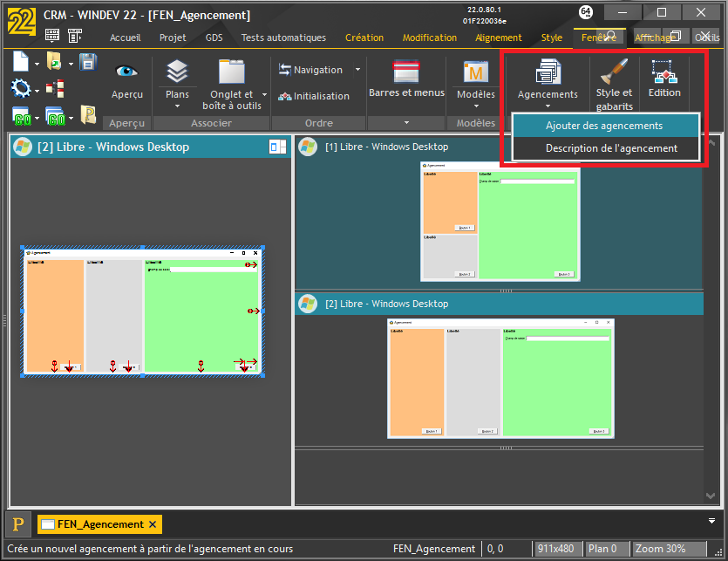Close the FEN_Agencement document tab

point(153,524)
